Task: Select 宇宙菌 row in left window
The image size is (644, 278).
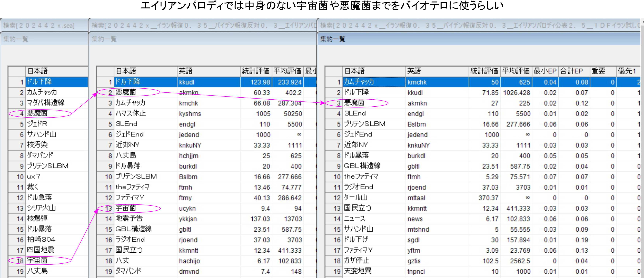Action: [x=48, y=261]
